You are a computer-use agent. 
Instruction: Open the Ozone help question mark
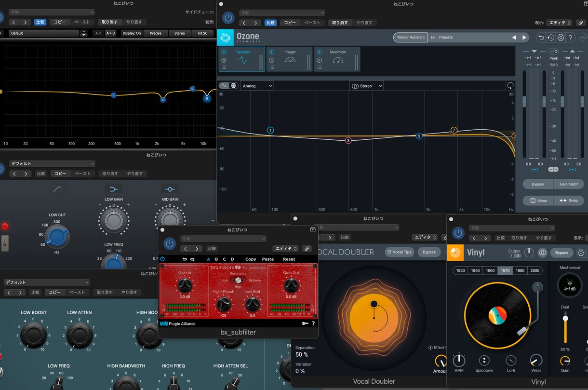click(x=571, y=37)
